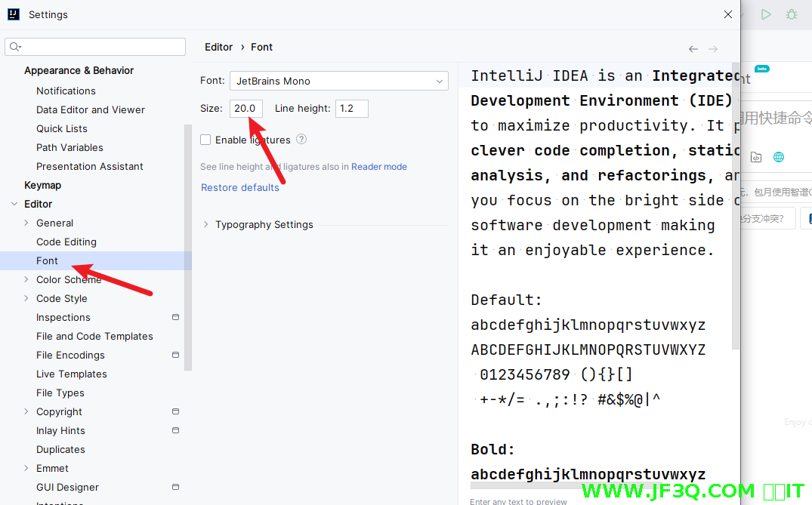812x505 pixels.
Task: Click the settings tree vertical scrollbar
Action: point(188,249)
